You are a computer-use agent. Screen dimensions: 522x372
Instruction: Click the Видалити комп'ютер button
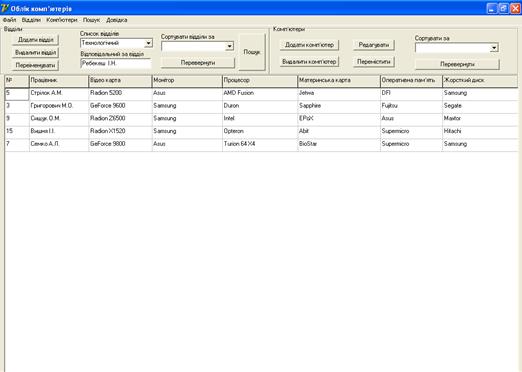[309, 62]
